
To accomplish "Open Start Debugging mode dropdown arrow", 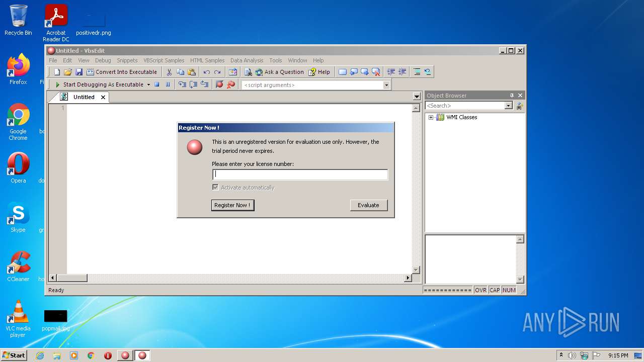I will [x=148, y=84].
